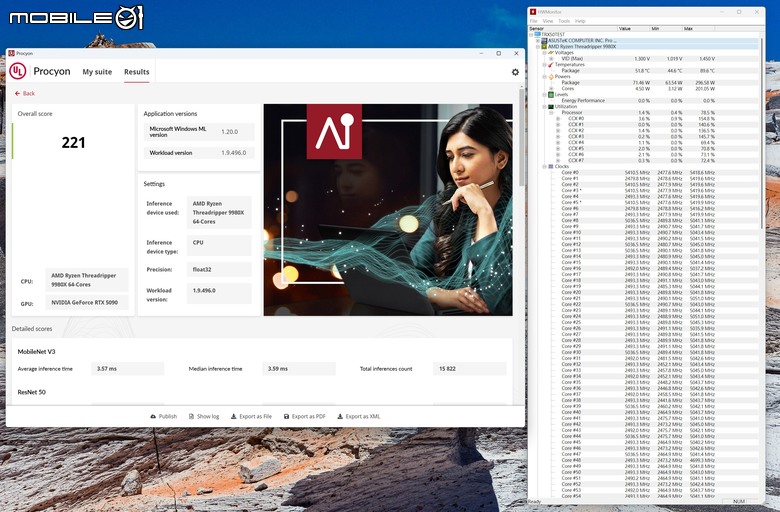This screenshot has width=780, height=512.
Task: Click the ResNet 50 heading
Action: [31, 392]
